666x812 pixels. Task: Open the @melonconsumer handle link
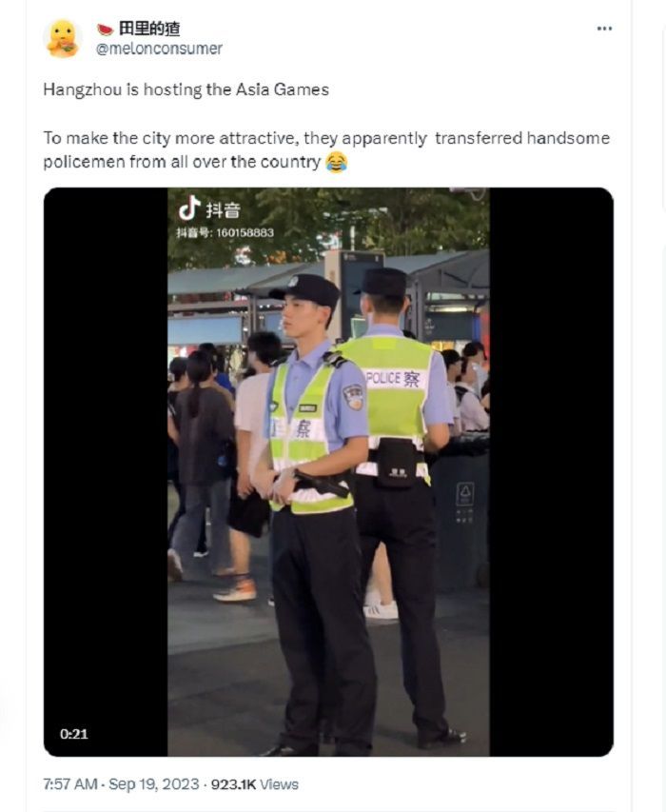pyautogui.click(x=159, y=49)
